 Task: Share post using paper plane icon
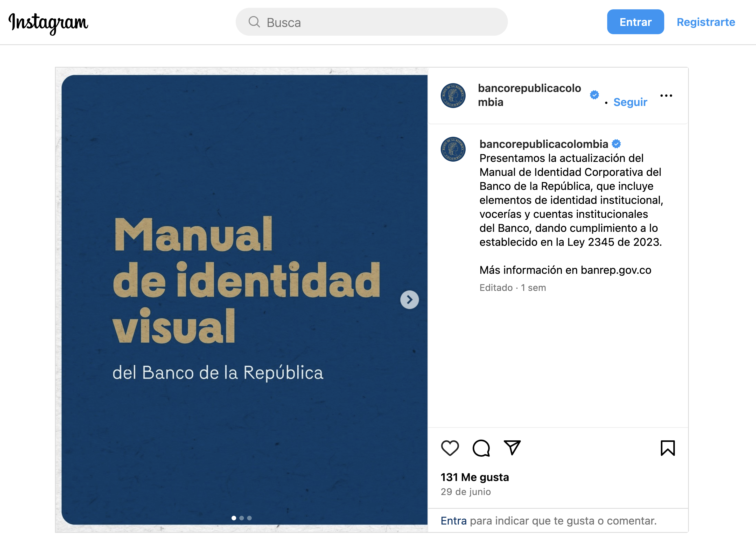[x=512, y=448]
